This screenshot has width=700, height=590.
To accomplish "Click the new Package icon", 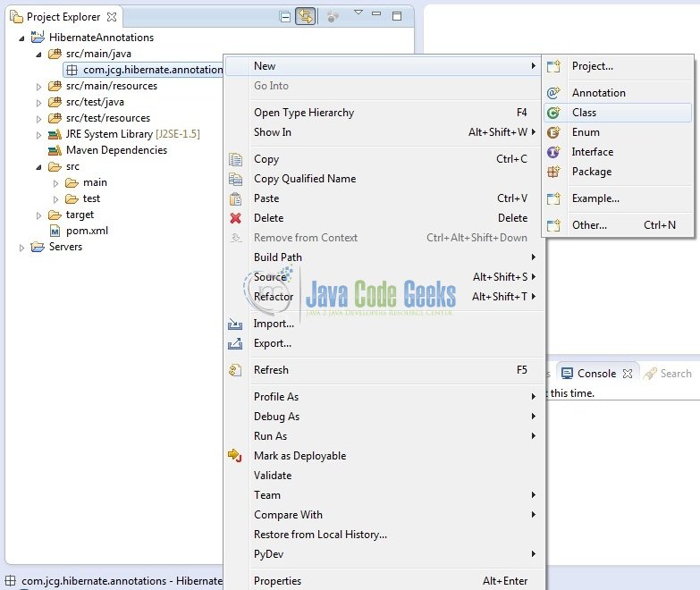I will pyautogui.click(x=553, y=172).
